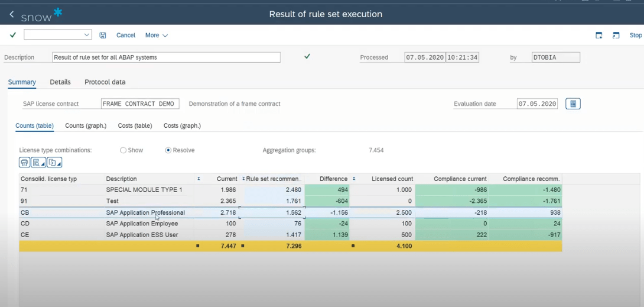
Task: Click the Processed time field 10:21:34
Action: click(463, 57)
